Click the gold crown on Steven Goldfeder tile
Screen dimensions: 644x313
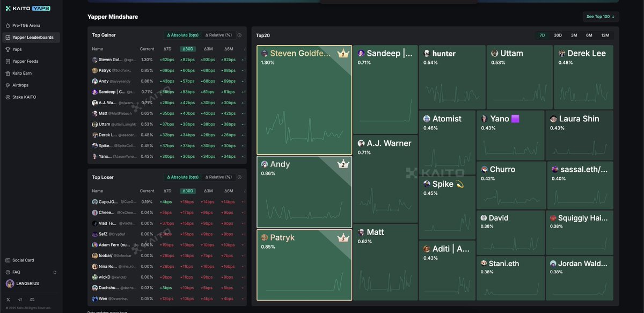342,54
